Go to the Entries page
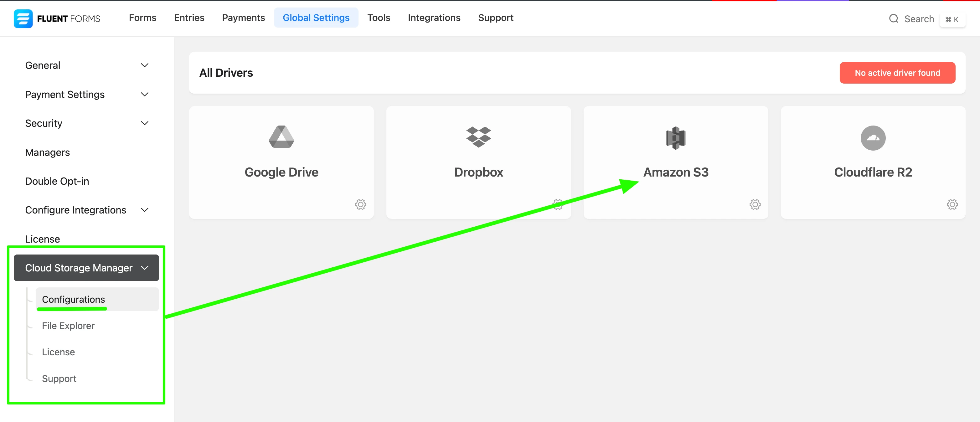Viewport: 980px width, 422px height. pos(189,18)
